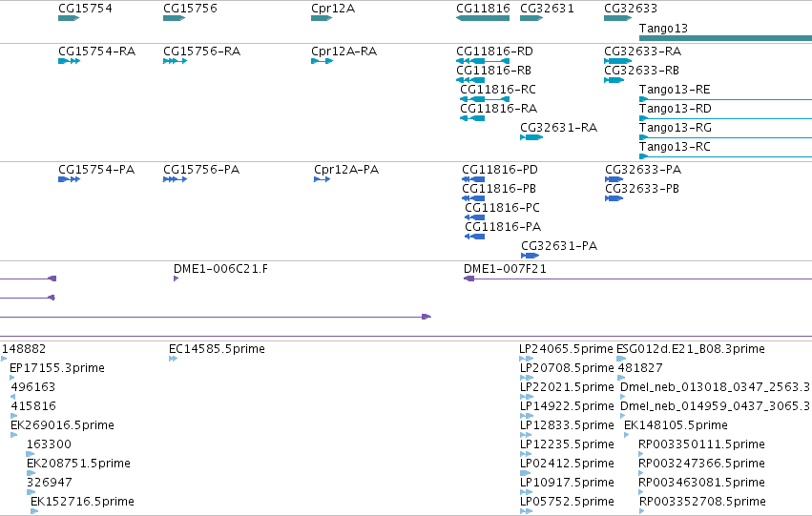Click EST EP17155.3prime
This screenshot has height=516, width=812.
tap(12, 378)
